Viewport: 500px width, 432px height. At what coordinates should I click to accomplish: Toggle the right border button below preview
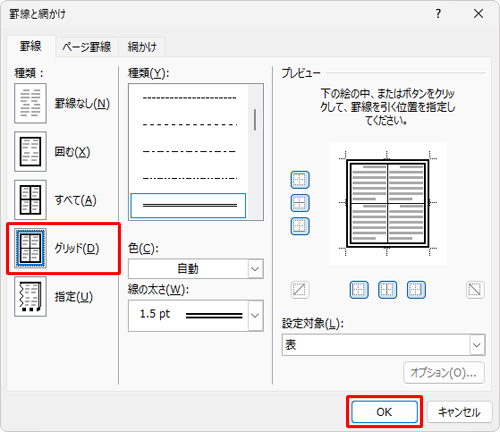pos(416,290)
